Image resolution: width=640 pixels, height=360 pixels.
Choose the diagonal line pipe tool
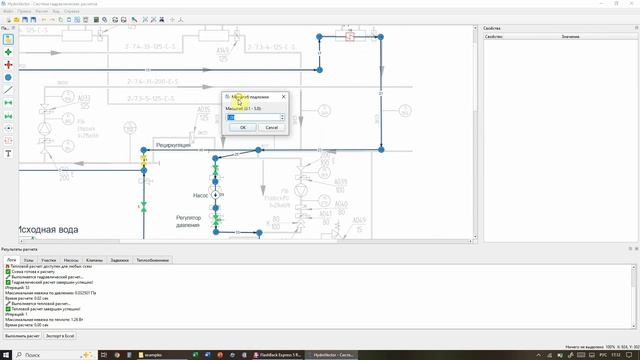pyautogui.click(x=8, y=90)
